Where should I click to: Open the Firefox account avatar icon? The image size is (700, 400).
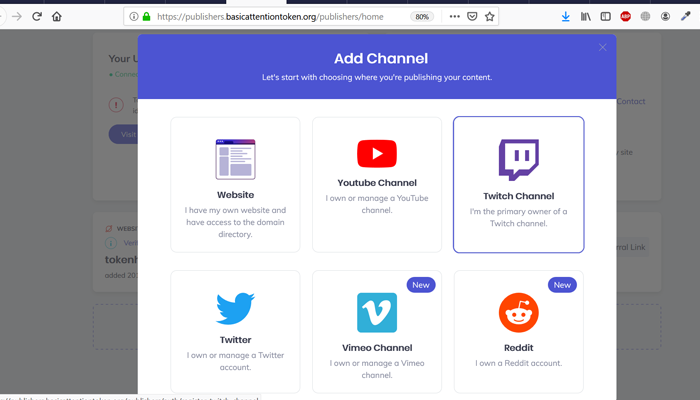[665, 17]
